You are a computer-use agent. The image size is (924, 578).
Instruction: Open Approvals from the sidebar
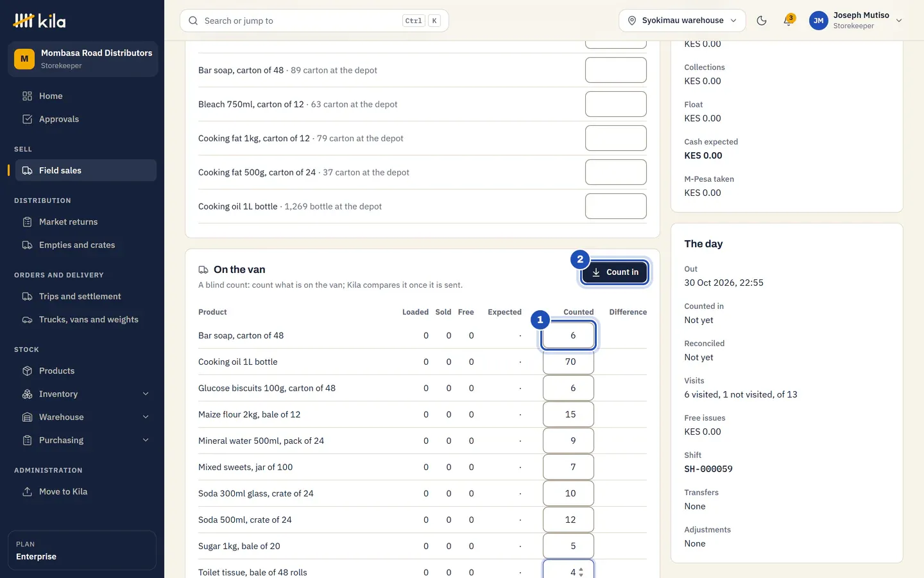click(x=86, y=119)
